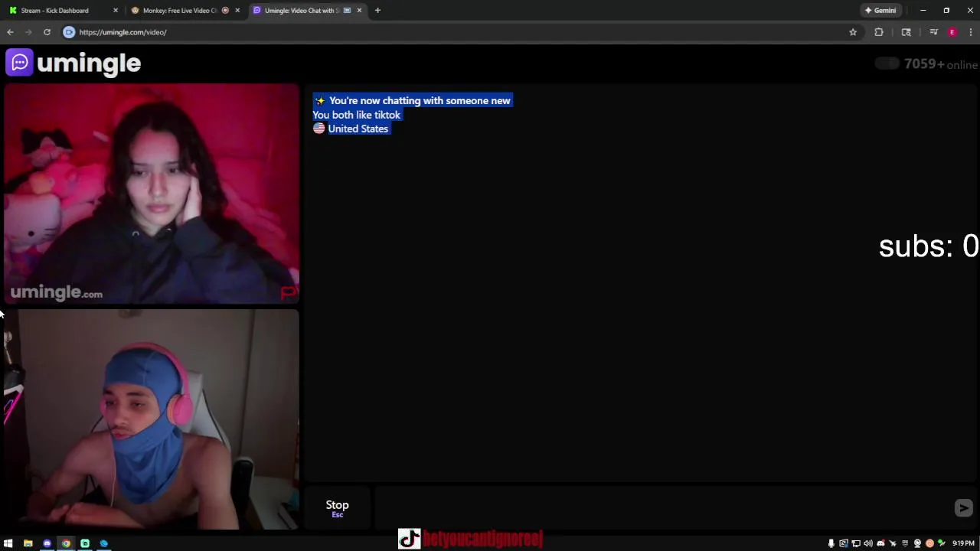The width and height of the screenshot is (980, 551).
Task: Toggle the switch beside online count
Action: point(887,64)
